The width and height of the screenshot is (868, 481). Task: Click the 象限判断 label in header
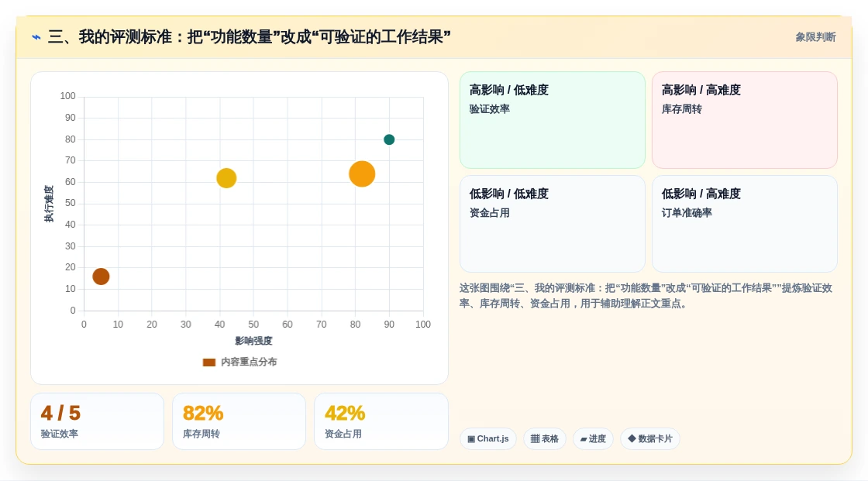(815, 37)
